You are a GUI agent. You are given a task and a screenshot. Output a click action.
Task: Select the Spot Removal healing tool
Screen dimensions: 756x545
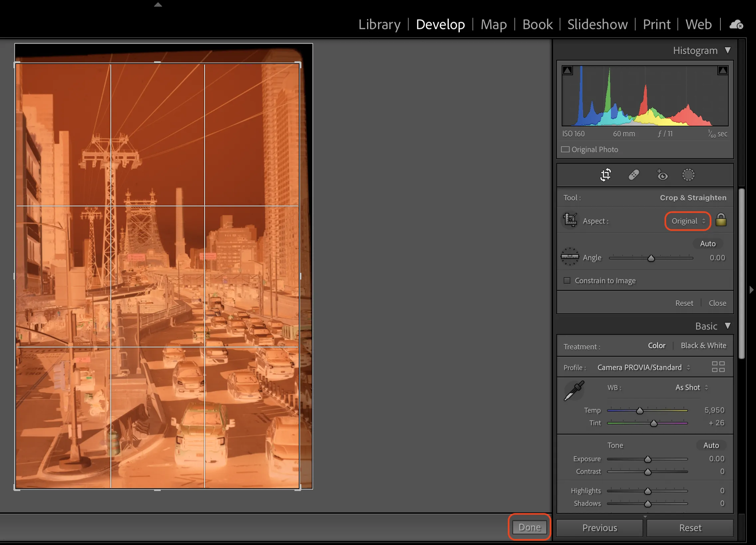click(x=634, y=175)
